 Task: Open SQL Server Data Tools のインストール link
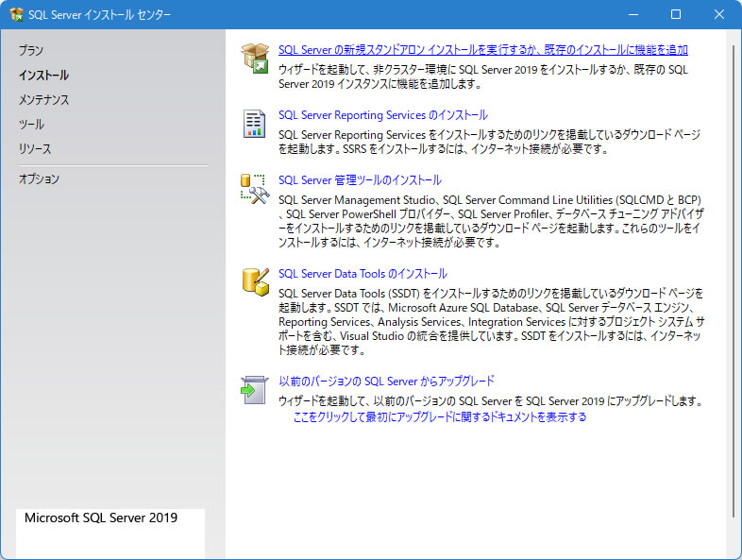pos(363,274)
